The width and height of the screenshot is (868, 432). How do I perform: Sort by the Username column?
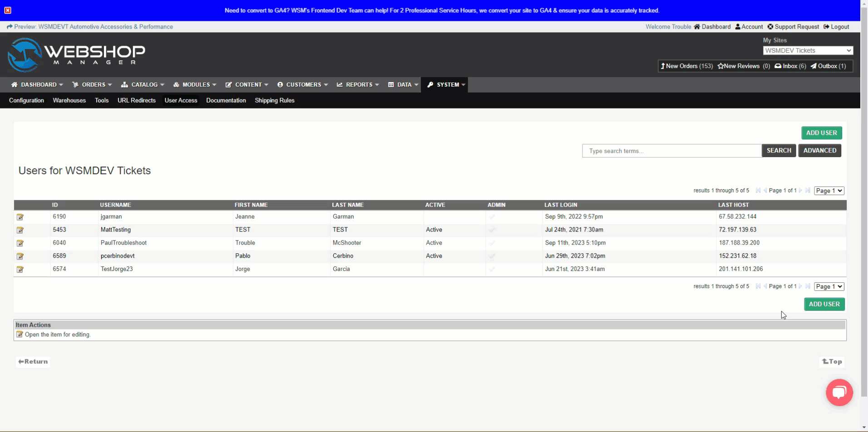(x=115, y=205)
